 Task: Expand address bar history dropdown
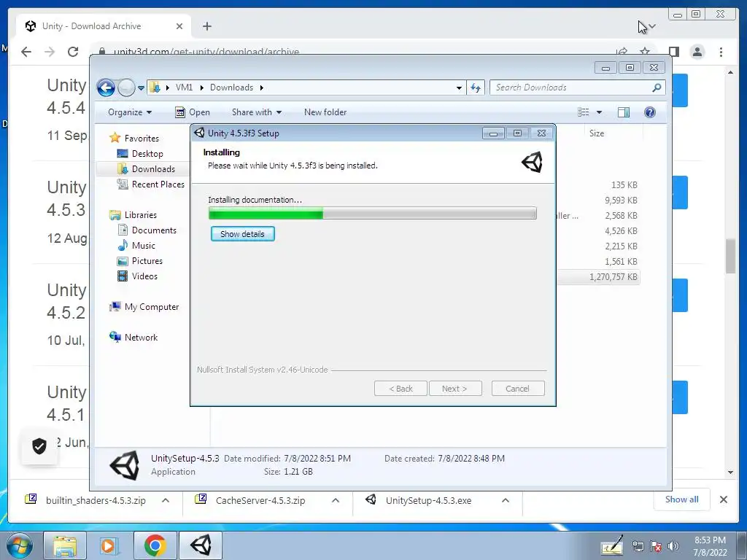click(x=459, y=88)
